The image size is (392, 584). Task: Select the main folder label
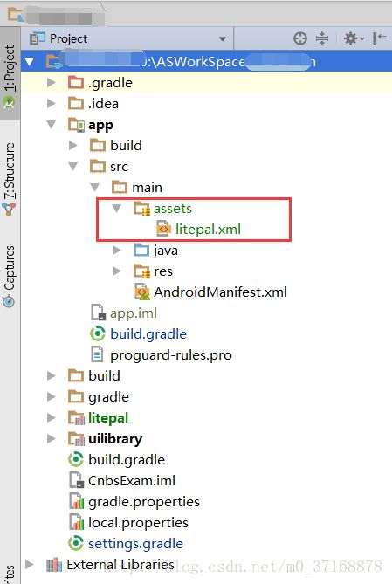[x=148, y=187]
